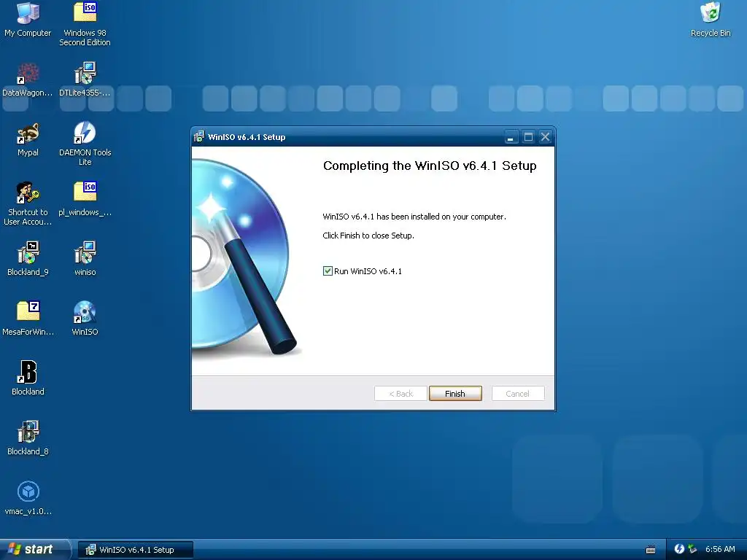Open My Computer desktop icon
The height and width of the screenshot is (560, 747).
click(28, 19)
